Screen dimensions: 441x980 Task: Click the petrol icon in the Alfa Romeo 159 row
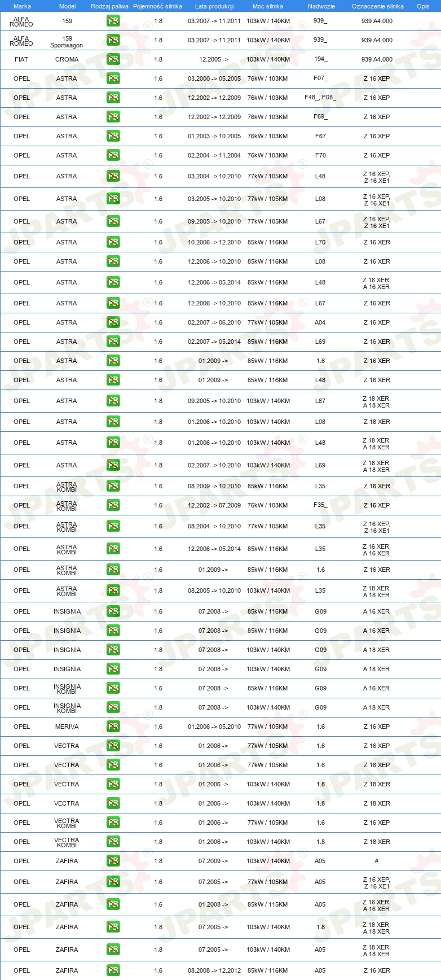tap(113, 21)
